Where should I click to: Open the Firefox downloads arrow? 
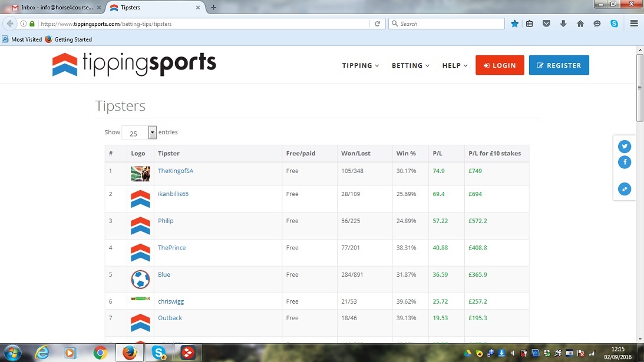tap(563, 24)
